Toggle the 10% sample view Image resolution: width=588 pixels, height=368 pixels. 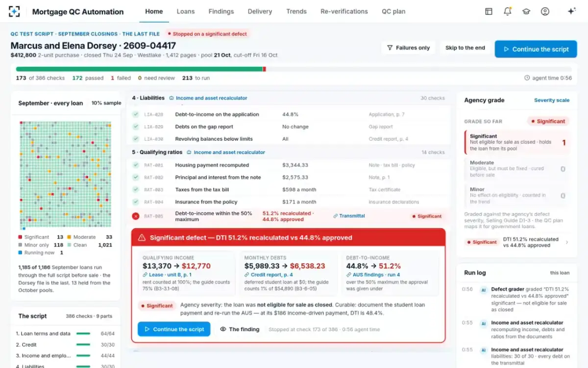[106, 103]
